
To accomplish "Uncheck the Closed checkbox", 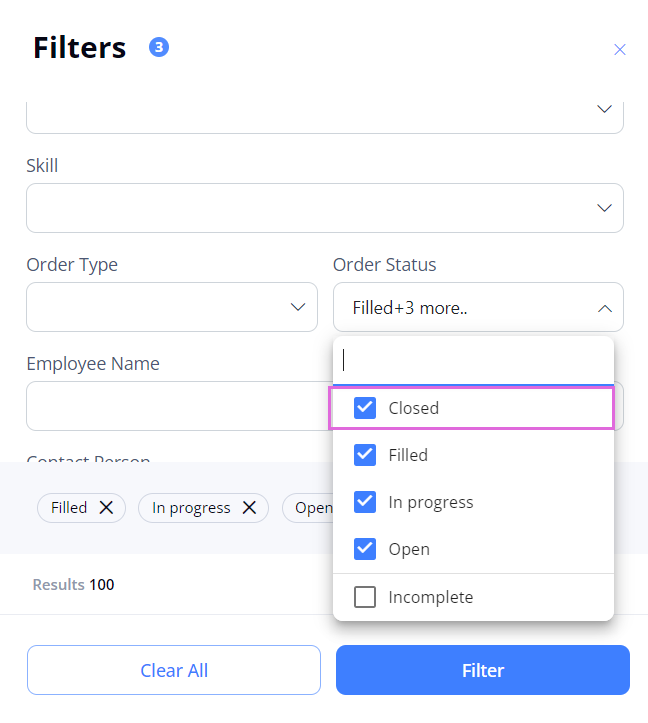I will [x=365, y=408].
